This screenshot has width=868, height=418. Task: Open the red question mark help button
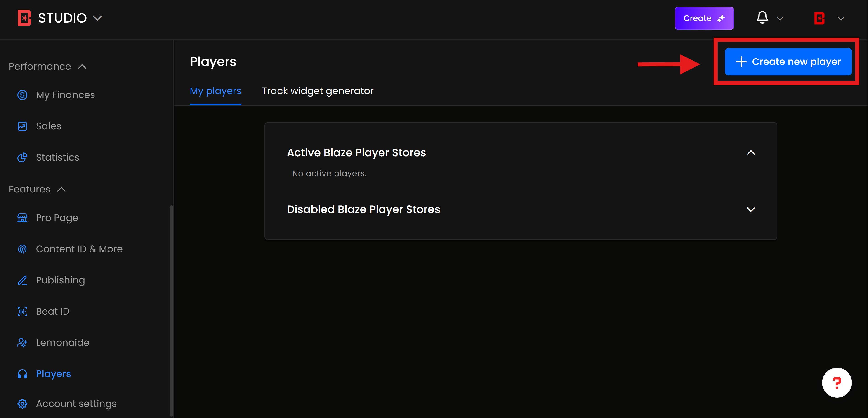tap(837, 383)
